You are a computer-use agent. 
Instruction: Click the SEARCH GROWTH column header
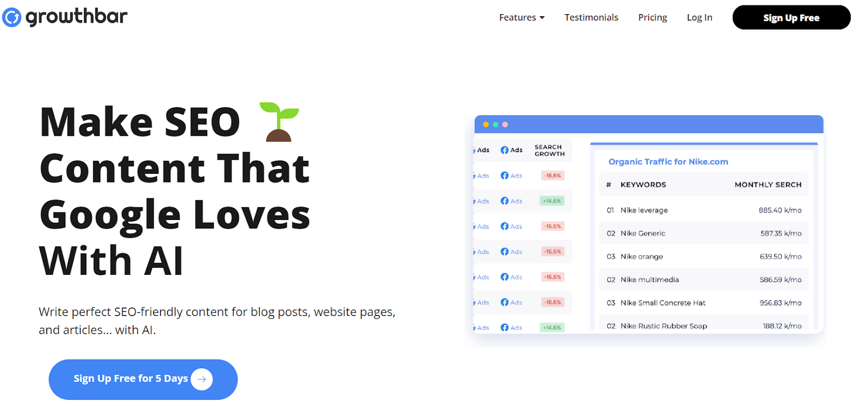(550, 150)
